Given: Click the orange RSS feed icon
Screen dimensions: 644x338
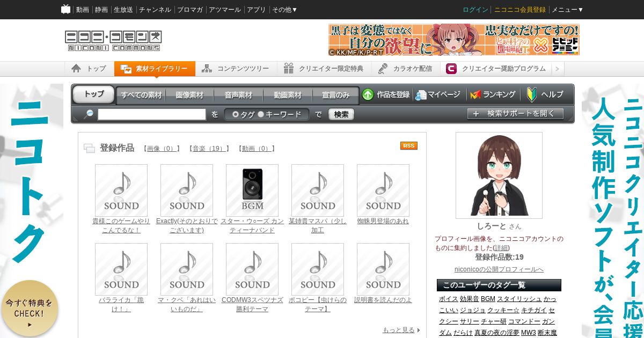Looking at the screenshot, I should pos(409,146).
